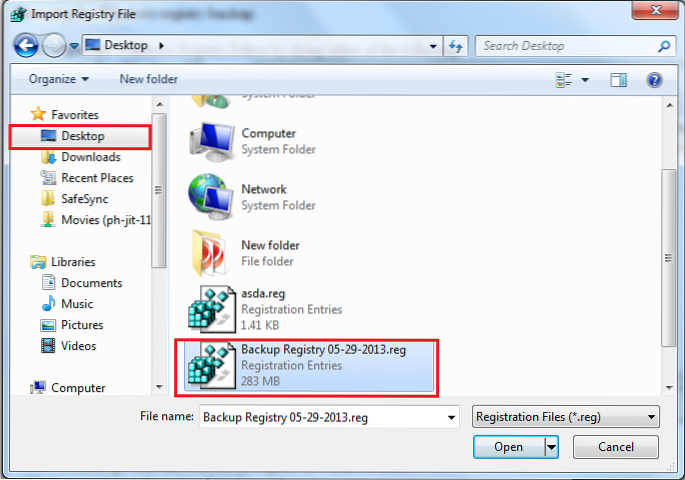Select the Computer system folder icon
The height and width of the screenshot is (480, 685).
tap(211, 142)
